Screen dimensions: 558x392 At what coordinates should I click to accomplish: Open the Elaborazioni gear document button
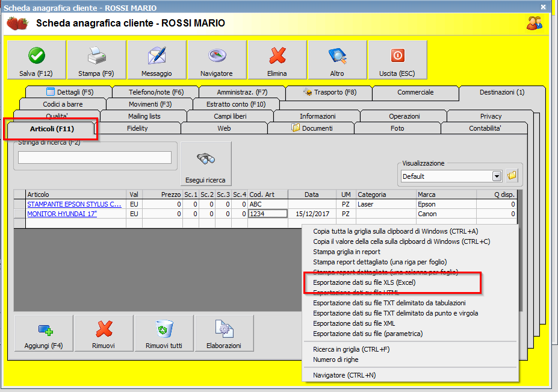coord(224,333)
